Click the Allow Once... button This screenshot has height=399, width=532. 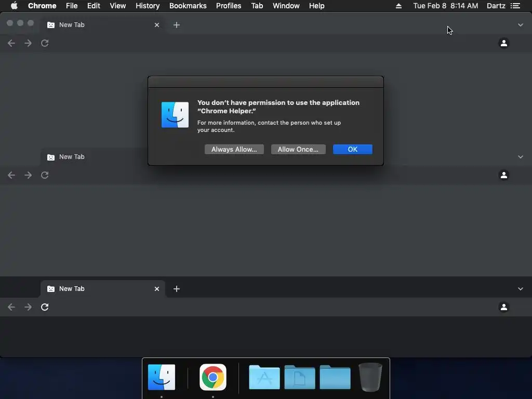(x=298, y=149)
